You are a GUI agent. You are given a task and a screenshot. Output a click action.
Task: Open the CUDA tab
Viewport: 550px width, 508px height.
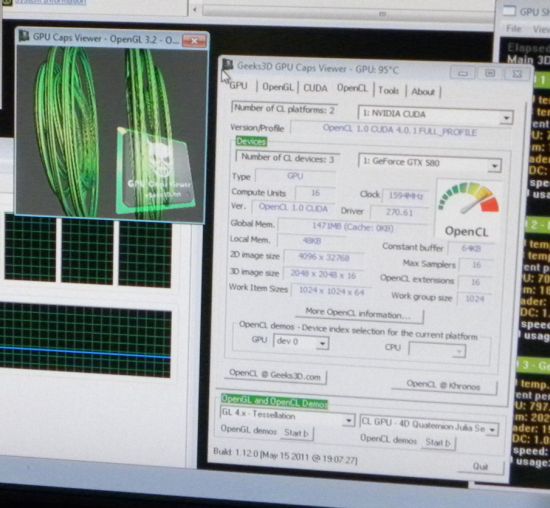315,88
